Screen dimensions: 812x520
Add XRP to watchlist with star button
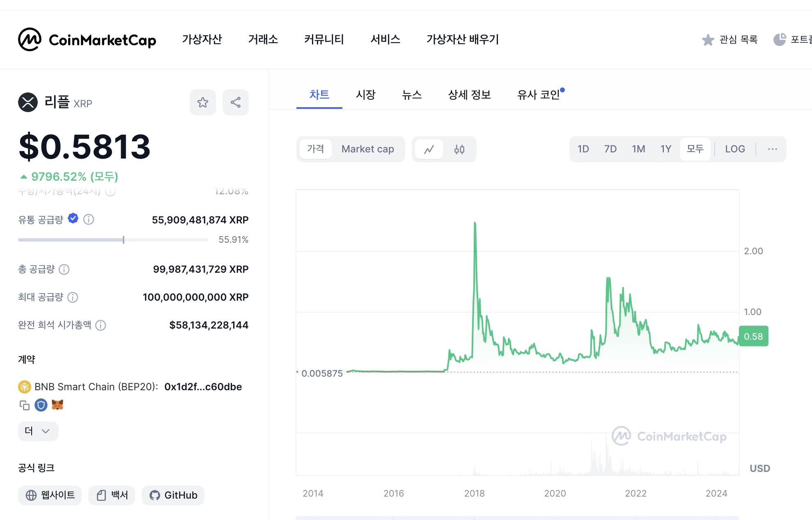tap(203, 102)
